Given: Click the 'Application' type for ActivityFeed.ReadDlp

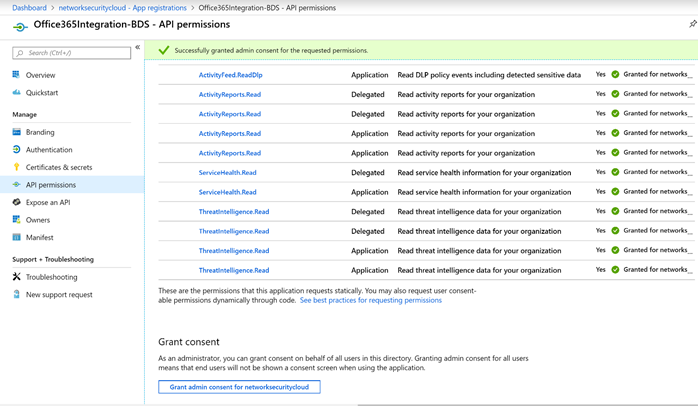Looking at the screenshot, I should click(x=369, y=75).
